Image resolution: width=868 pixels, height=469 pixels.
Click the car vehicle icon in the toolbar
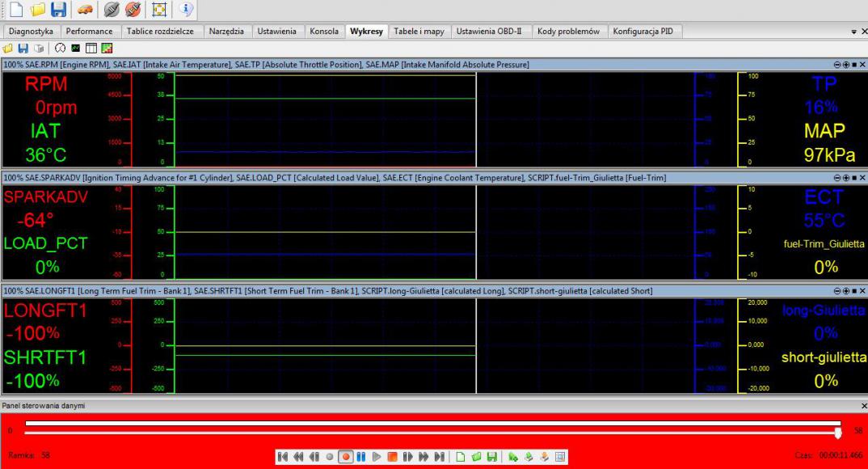[x=85, y=11]
